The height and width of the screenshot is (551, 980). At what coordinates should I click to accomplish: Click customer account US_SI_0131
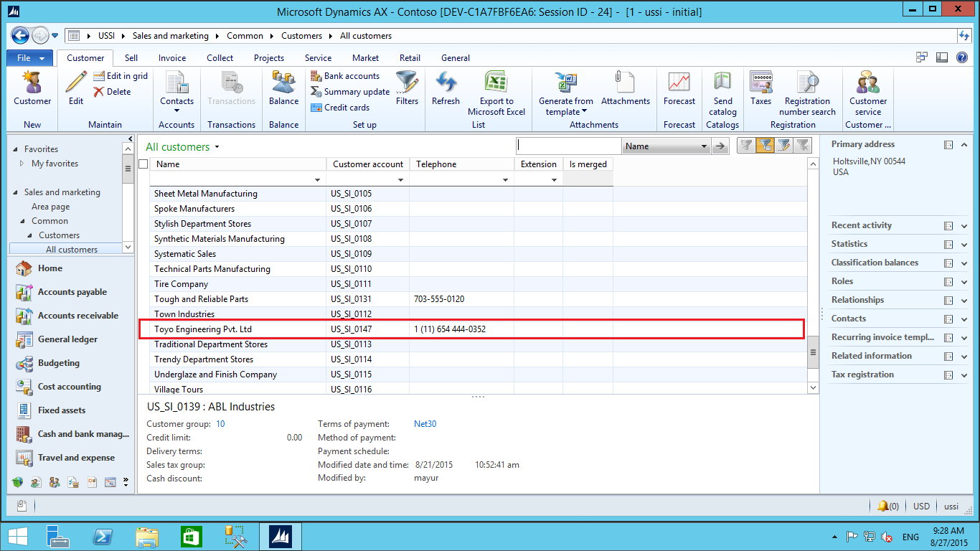(x=352, y=299)
